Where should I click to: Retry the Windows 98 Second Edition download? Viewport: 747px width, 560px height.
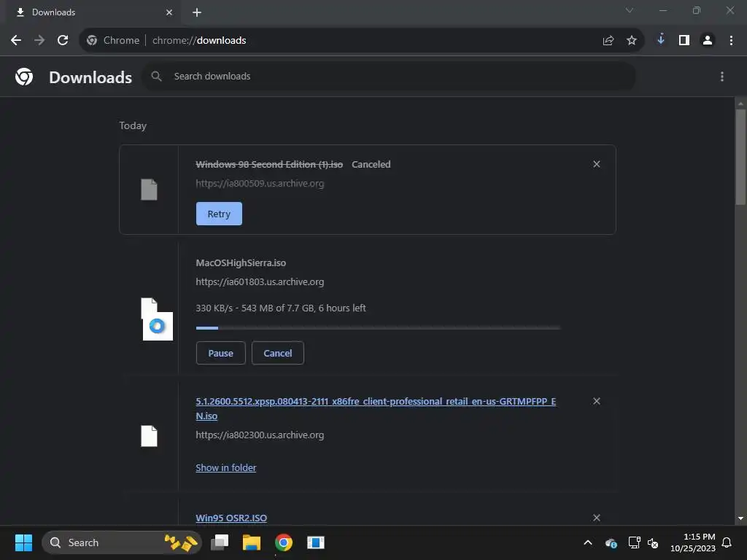coord(219,214)
